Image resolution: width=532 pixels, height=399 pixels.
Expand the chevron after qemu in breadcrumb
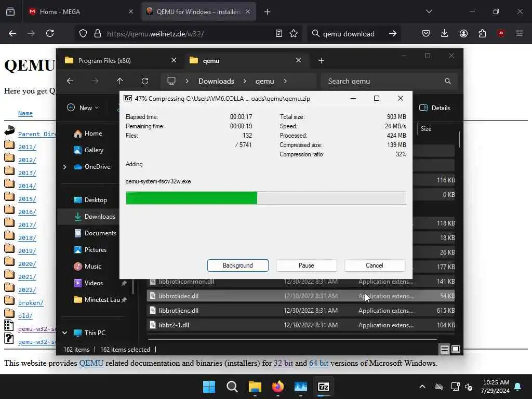[285, 81]
